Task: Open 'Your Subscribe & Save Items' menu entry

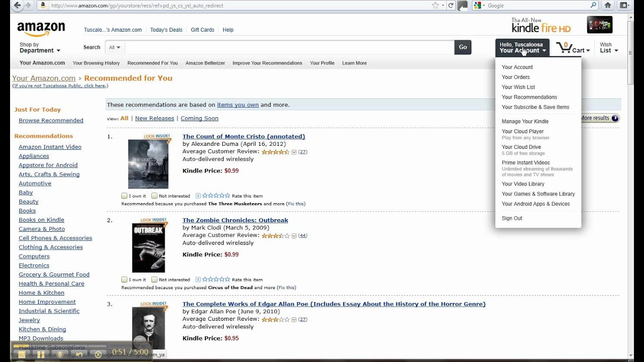Action: (x=535, y=107)
